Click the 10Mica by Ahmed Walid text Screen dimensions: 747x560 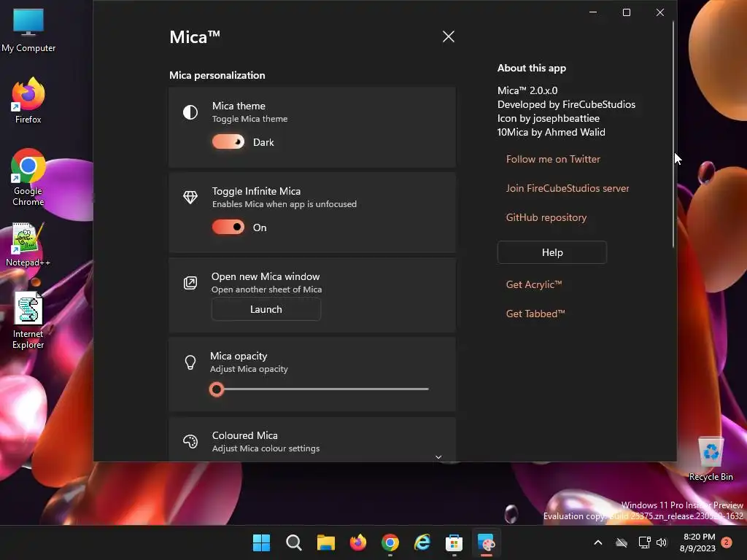[x=551, y=132]
